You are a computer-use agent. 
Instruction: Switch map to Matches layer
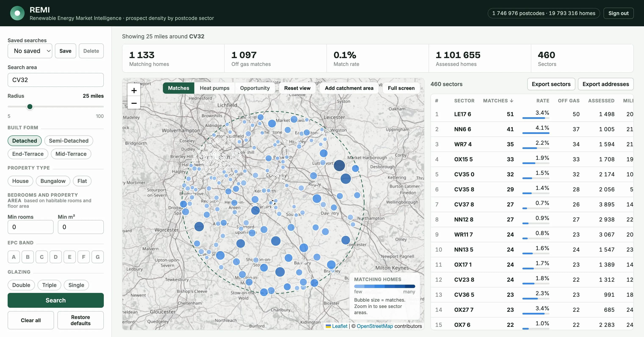tap(179, 88)
